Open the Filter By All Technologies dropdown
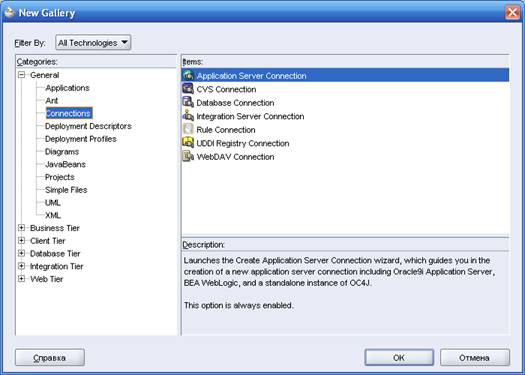This screenshot has height=375, width=525. click(x=93, y=43)
